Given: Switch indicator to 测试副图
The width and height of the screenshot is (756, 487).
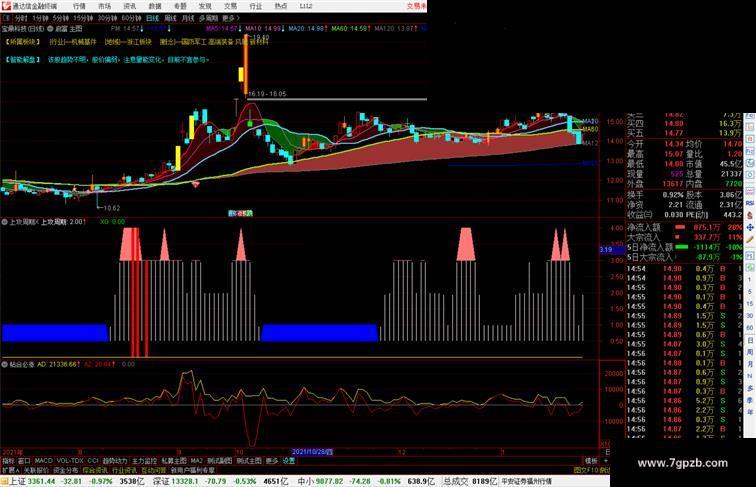Looking at the screenshot, I should 219,461.
